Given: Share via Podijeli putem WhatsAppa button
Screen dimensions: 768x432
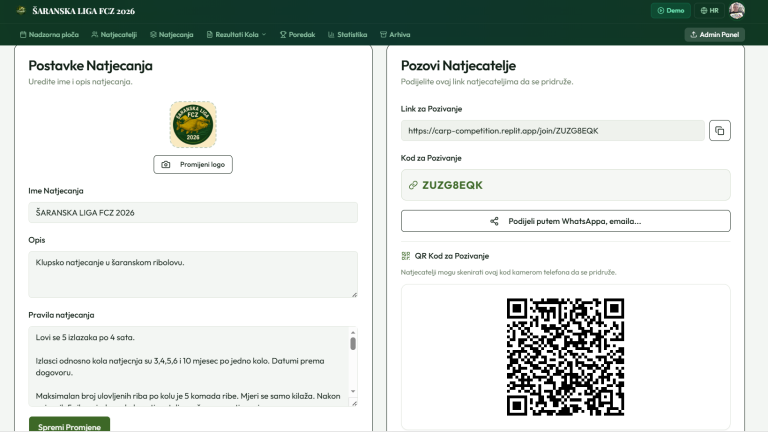Looking at the screenshot, I should pos(565,221).
